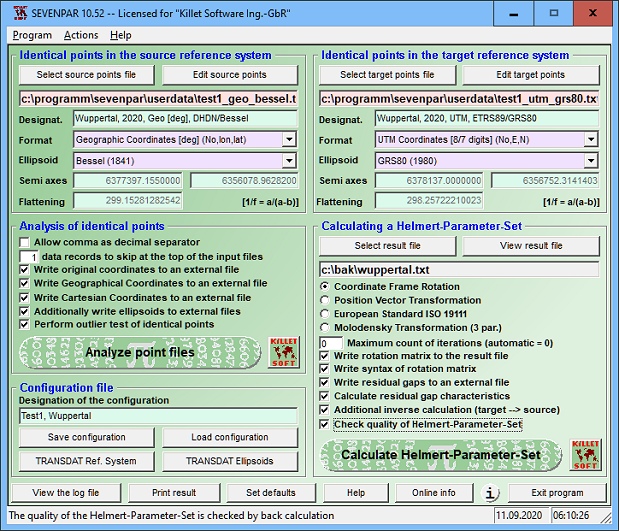Click Save configuration button

pyautogui.click(x=86, y=437)
